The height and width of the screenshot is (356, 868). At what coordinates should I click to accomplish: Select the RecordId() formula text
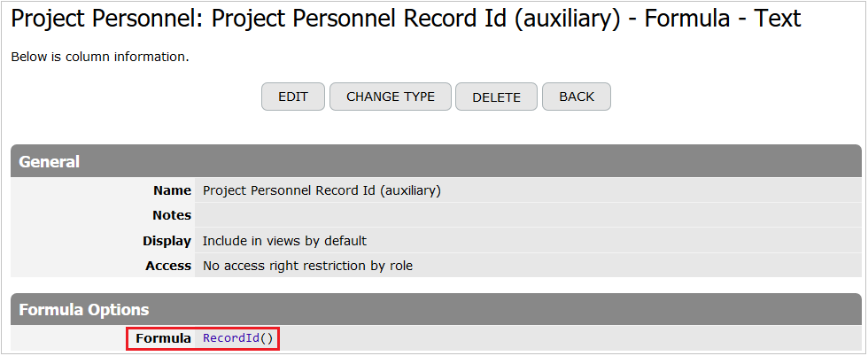[x=238, y=338]
